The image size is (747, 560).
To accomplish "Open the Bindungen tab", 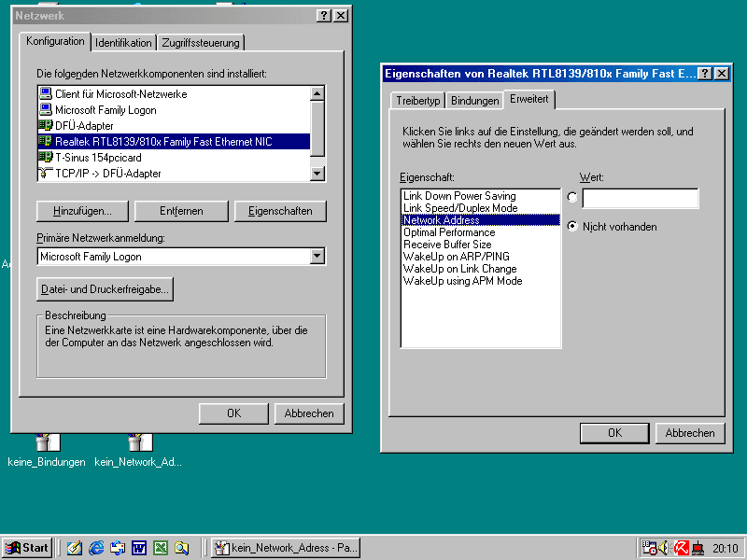I will (474, 101).
